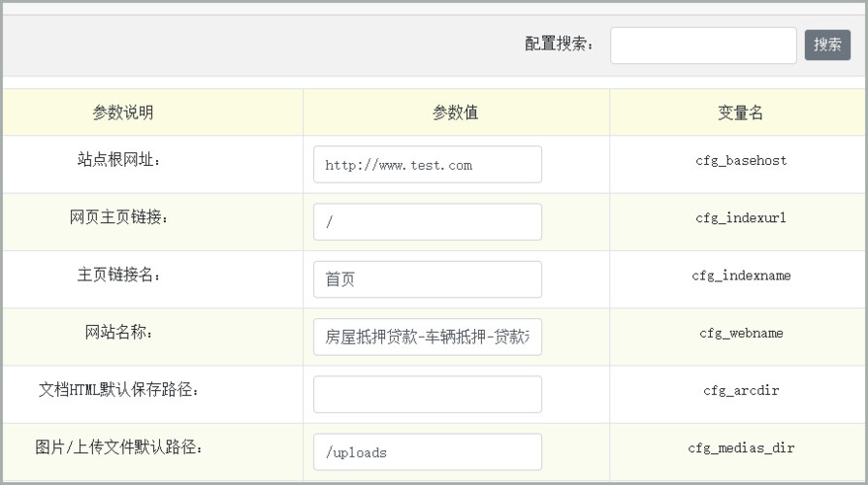
Task: Select the cfg_basehost variable name
Action: pos(741,161)
